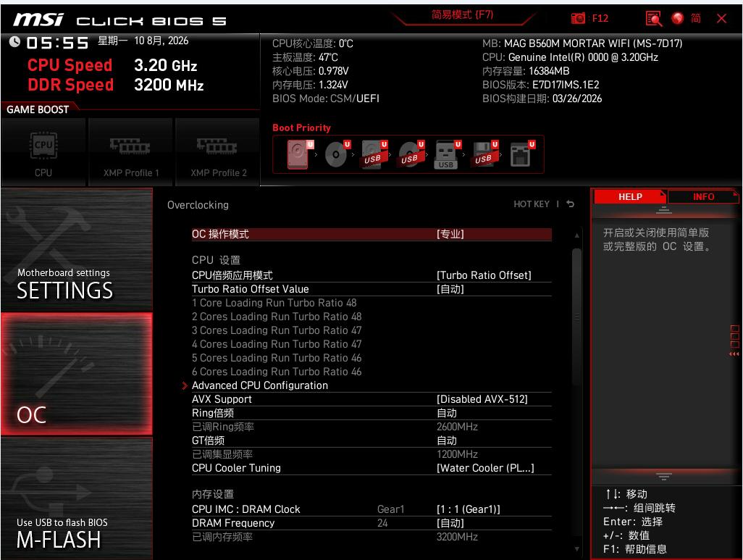Change CPU IMC : DRAM Clock [1 : 1 (Gear1)]
This screenshot has height=560, width=743.
click(371, 509)
